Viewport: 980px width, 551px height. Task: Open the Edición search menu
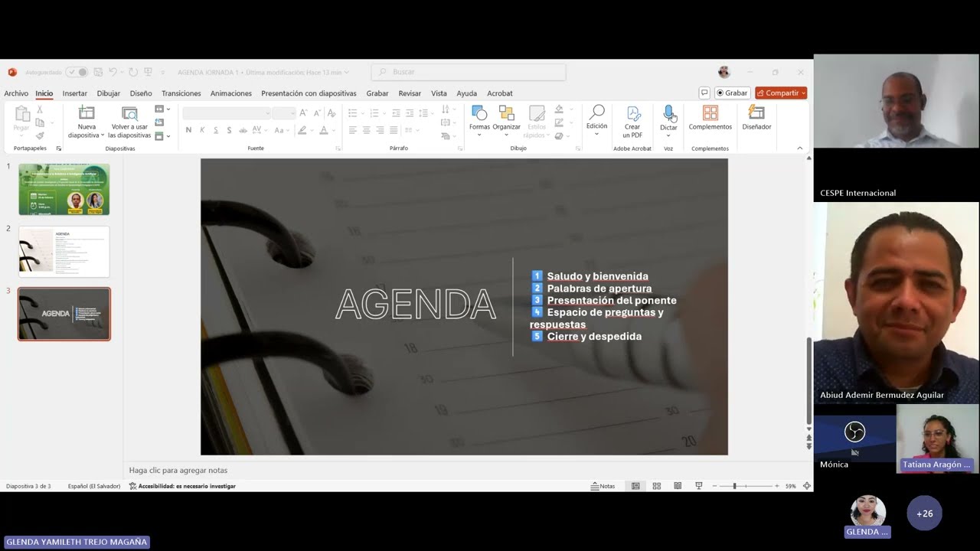(597, 120)
